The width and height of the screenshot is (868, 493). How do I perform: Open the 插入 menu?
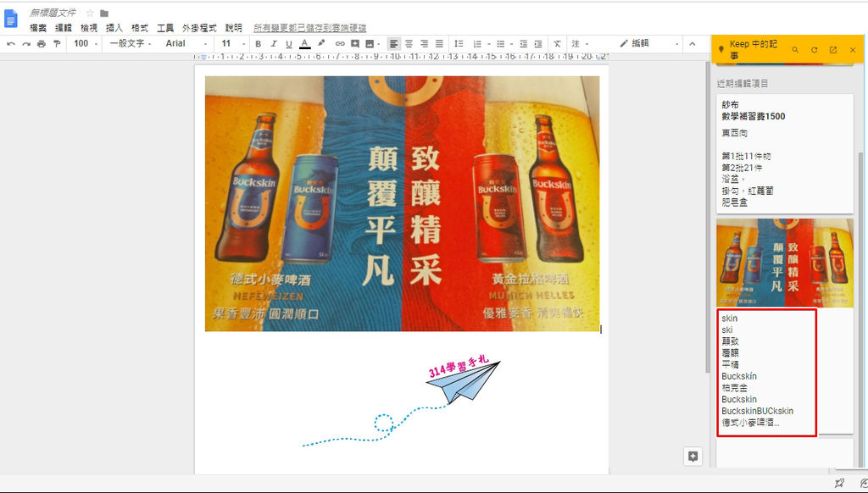coord(114,28)
